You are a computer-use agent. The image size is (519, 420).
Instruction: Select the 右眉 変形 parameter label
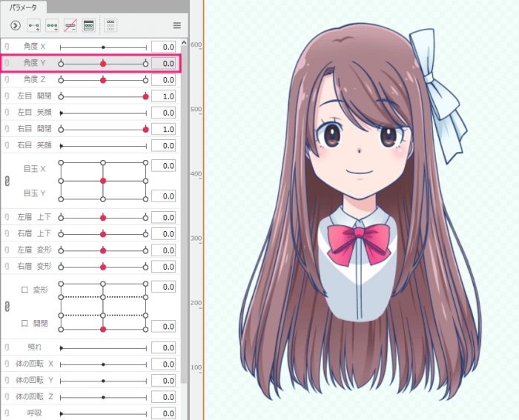(34, 267)
